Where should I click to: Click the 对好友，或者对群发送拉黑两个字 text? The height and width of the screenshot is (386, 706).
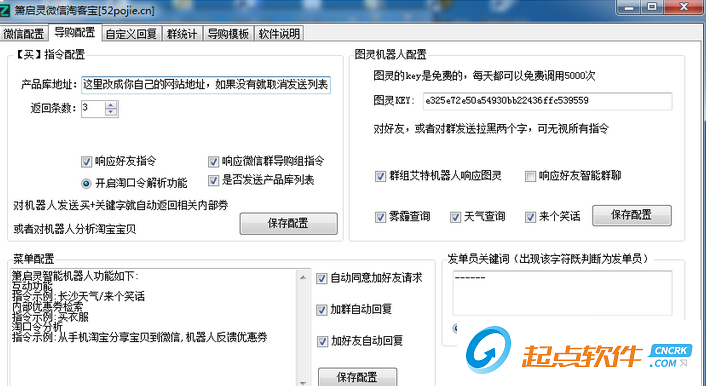tap(491, 129)
